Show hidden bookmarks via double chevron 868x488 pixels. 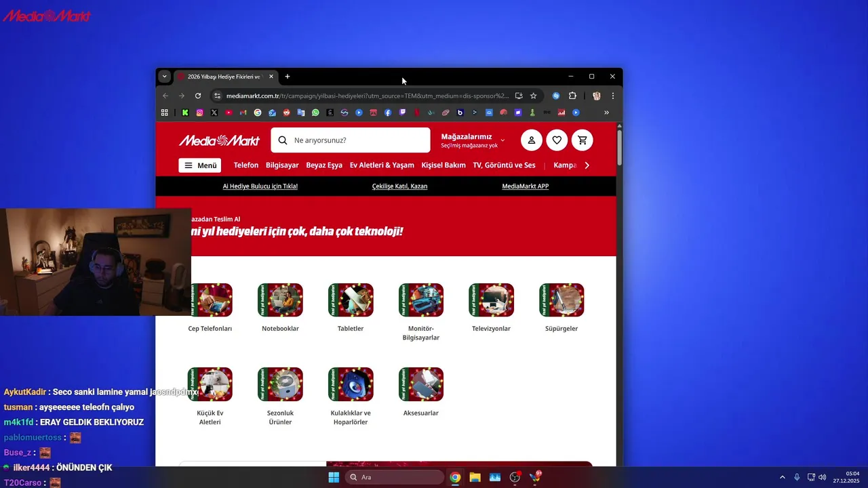606,113
